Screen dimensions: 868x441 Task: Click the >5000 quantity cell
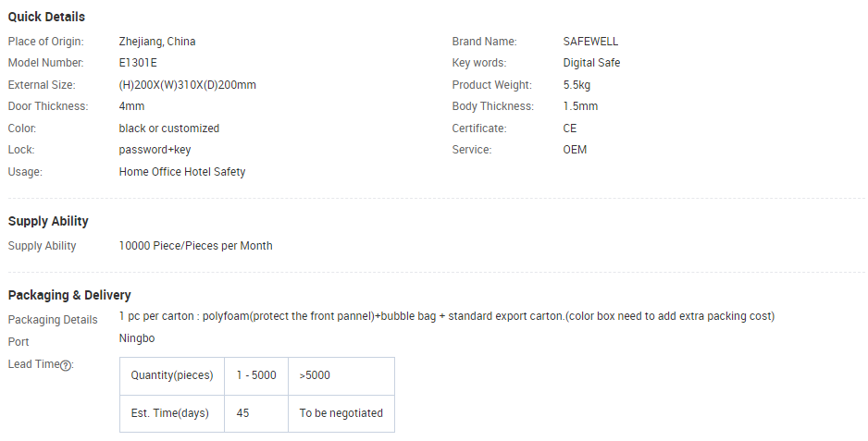click(341, 375)
